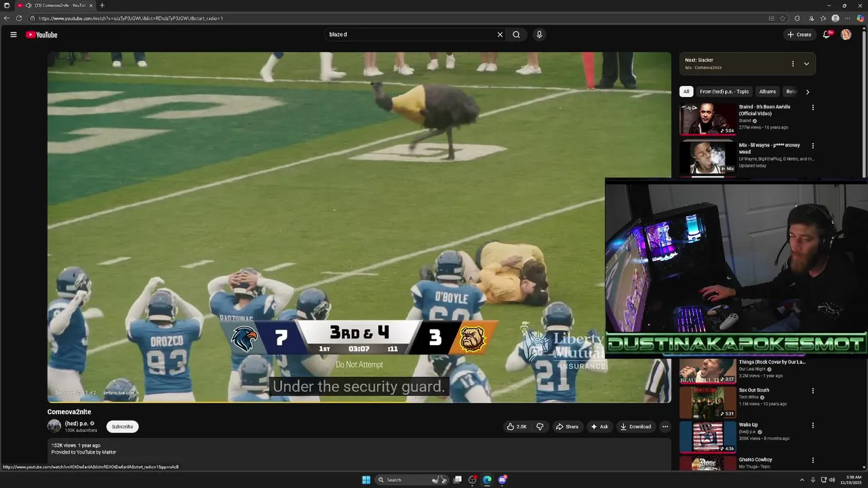868x488 pixels.
Task: Open the volume tray icon
Action: click(x=833, y=480)
